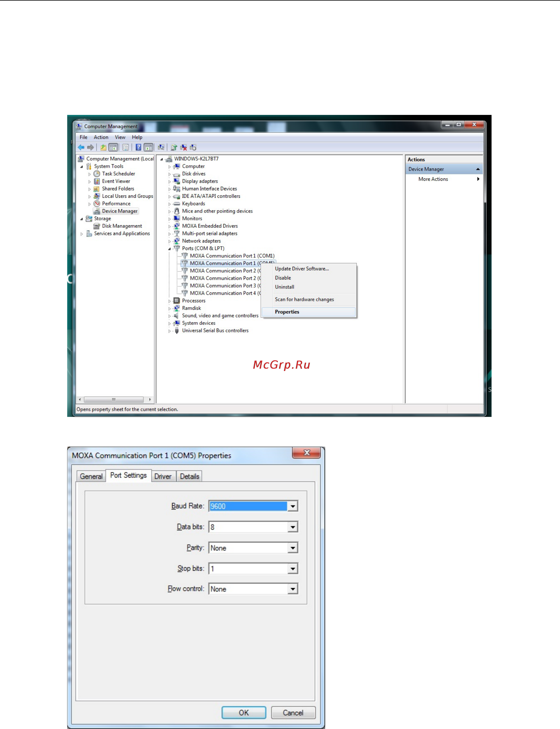Select the Ramdisk entry
The width and height of the screenshot is (560, 729).
(x=191, y=308)
